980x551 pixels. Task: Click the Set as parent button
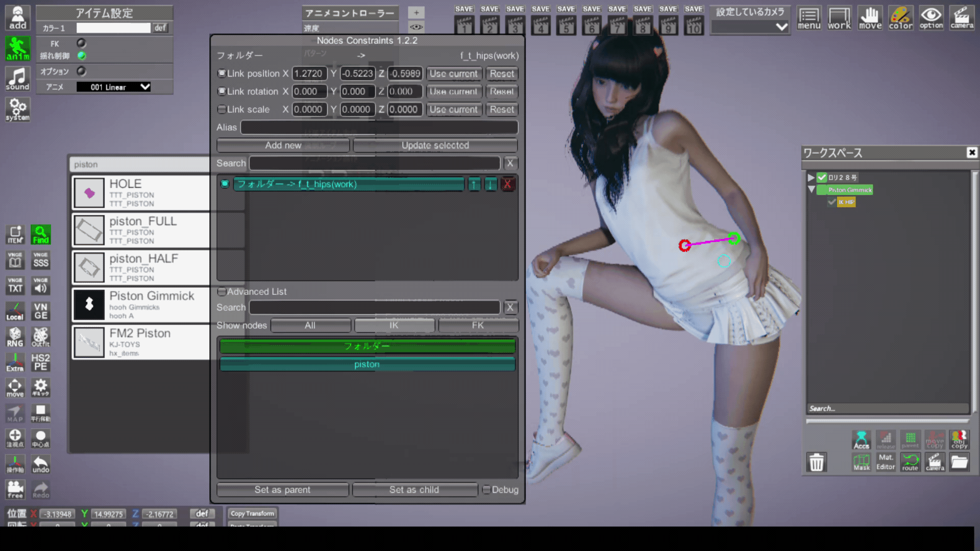pyautogui.click(x=282, y=489)
